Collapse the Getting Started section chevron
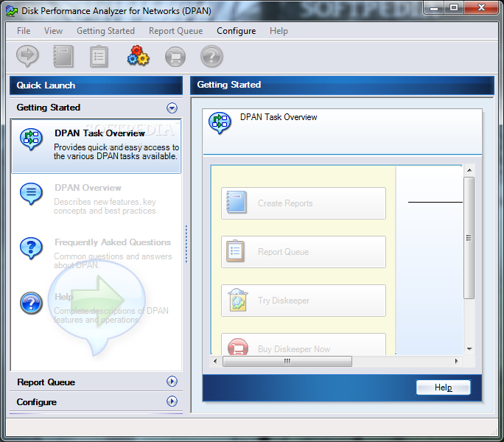The height and width of the screenshot is (442, 504). (x=172, y=108)
